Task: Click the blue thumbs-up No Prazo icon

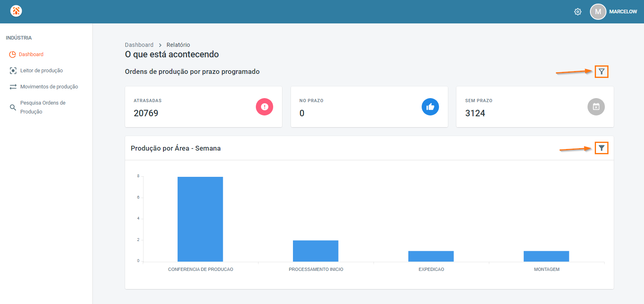Action: (430, 107)
